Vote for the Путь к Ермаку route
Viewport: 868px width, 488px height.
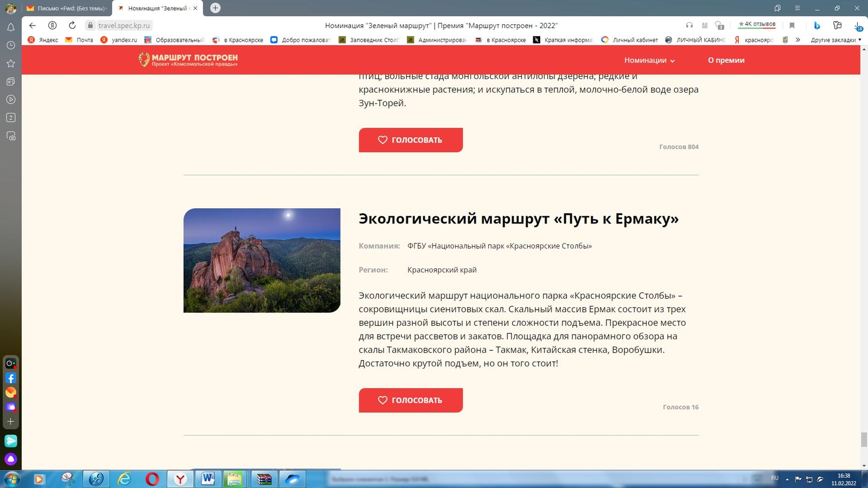point(411,400)
